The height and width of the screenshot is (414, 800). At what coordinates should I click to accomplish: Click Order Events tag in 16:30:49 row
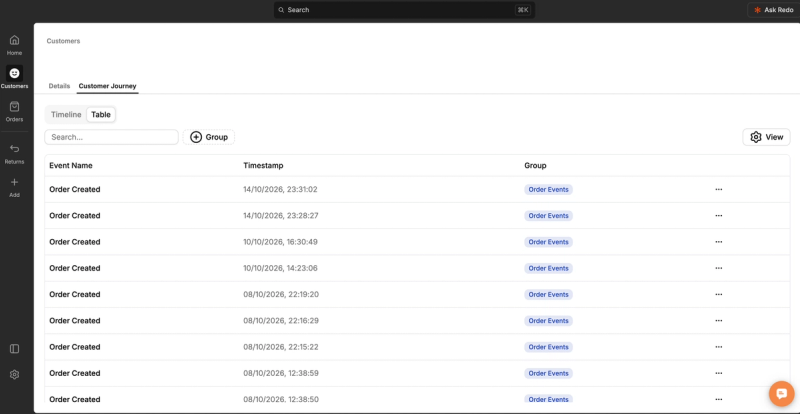coord(548,242)
